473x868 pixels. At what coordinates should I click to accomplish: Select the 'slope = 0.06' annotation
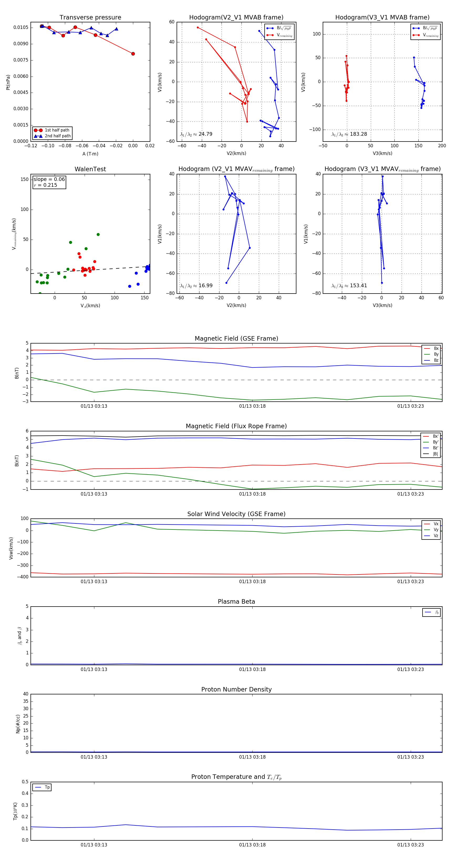(x=49, y=179)
